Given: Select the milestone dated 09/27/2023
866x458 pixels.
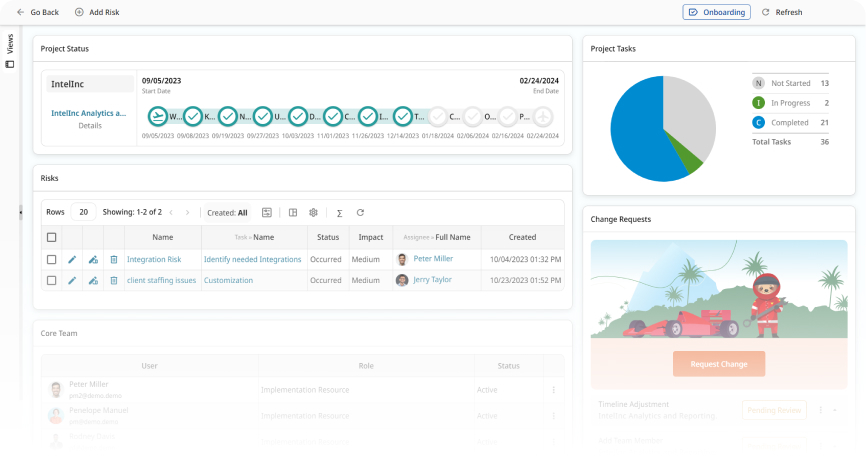Looking at the screenshot, I should pyautogui.click(x=263, y=117).
